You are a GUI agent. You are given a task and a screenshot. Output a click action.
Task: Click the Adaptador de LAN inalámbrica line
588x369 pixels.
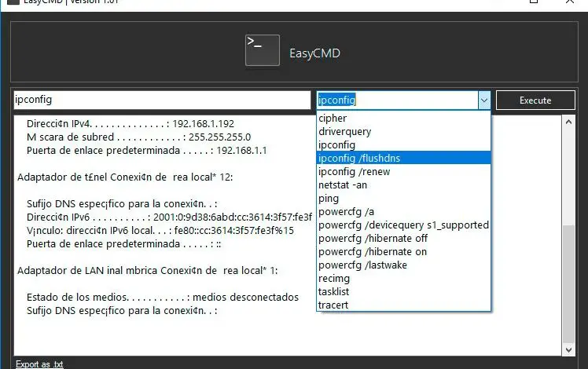click(147, 271)
